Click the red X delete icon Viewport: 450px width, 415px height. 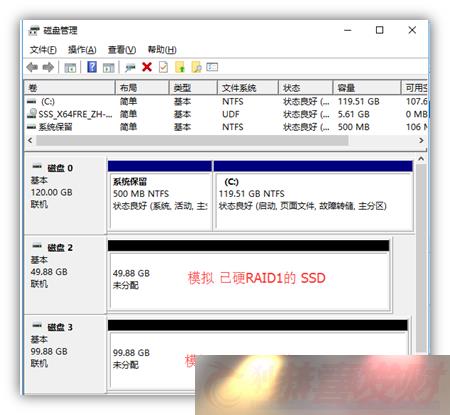coord(147,67)
